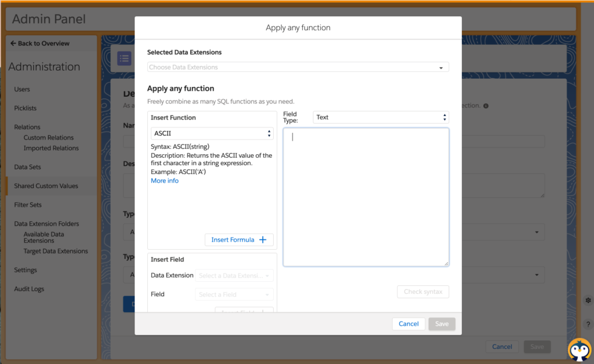Open the More info link
This screenshot has width=594, height=364.
coord(165,181)
